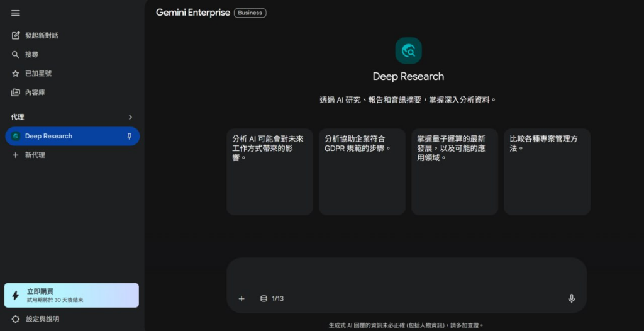Select the project management methods prompt card
This screenshot has height=331, width=644.
547,171
